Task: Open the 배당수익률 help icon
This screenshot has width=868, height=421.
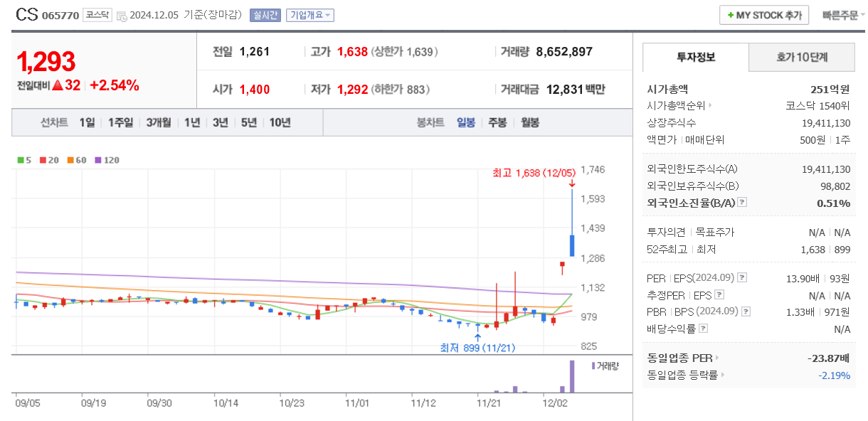Action: [704, 329]
